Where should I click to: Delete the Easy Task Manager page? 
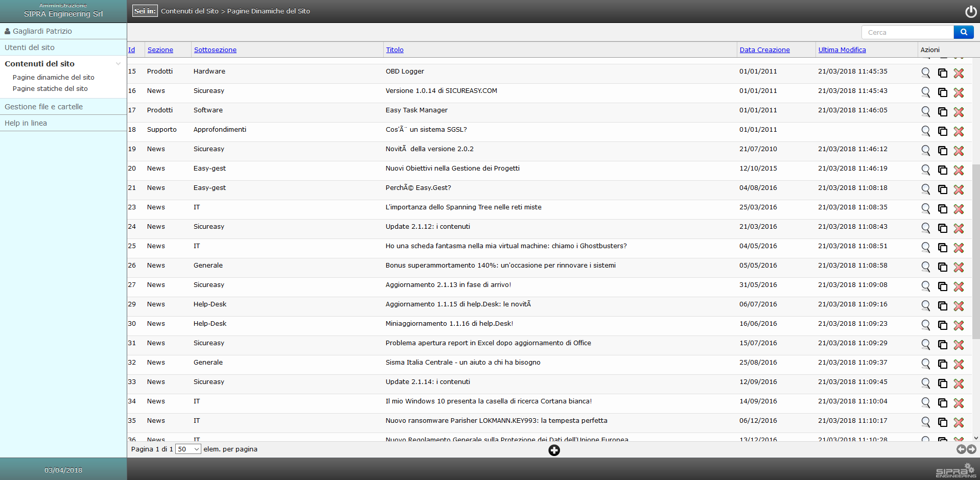959,112
